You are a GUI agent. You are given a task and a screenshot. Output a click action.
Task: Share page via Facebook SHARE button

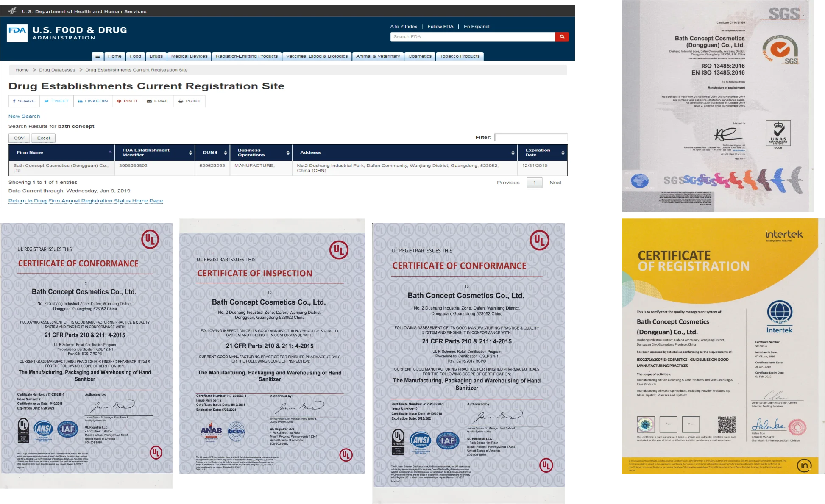click(24, 101)
